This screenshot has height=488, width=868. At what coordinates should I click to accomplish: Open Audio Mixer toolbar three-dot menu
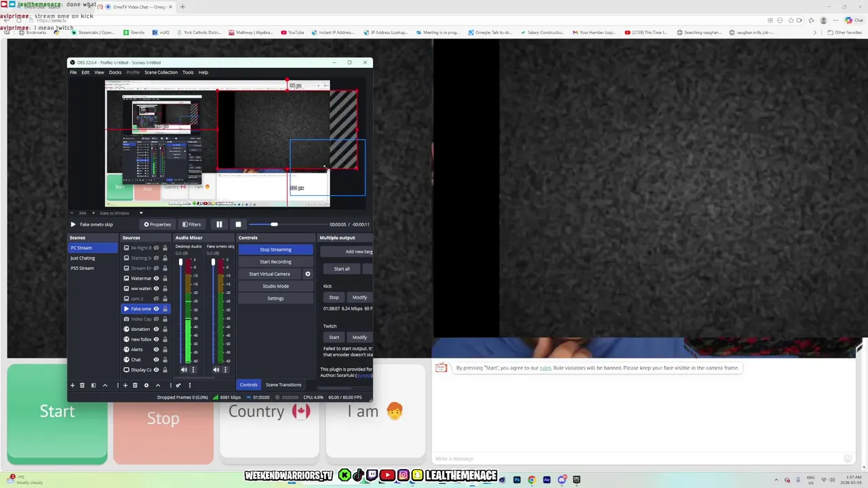pyautogui.click(x=189, y=385)
